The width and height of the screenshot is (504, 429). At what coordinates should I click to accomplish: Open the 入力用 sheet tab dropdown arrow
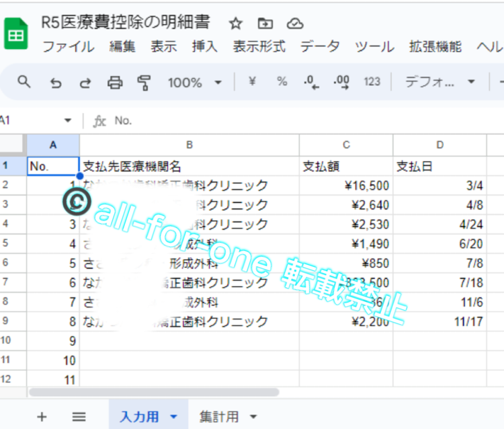tap(173, 417)
